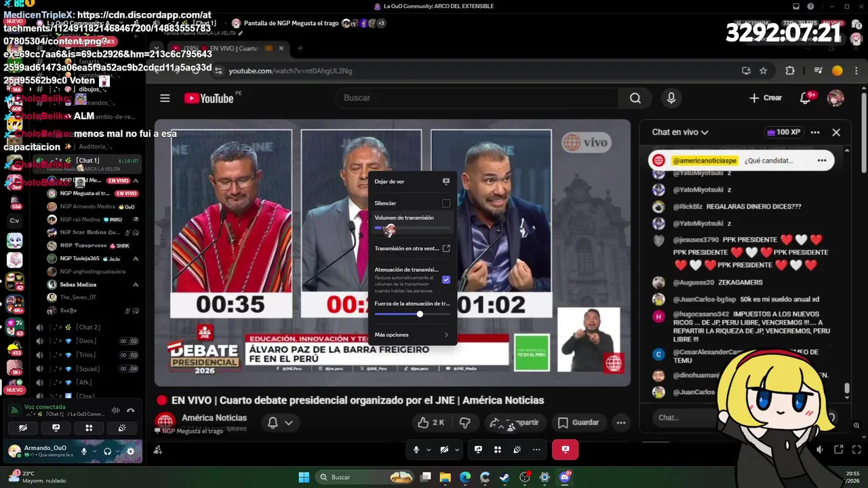Set Fuerza de la atenuación slider

(412, 314)
